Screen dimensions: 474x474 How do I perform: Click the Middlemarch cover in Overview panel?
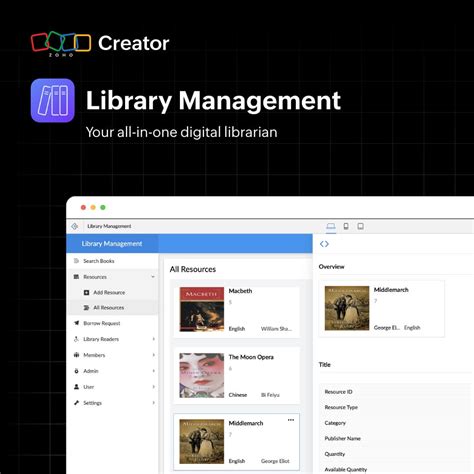[x=347, y=308]
